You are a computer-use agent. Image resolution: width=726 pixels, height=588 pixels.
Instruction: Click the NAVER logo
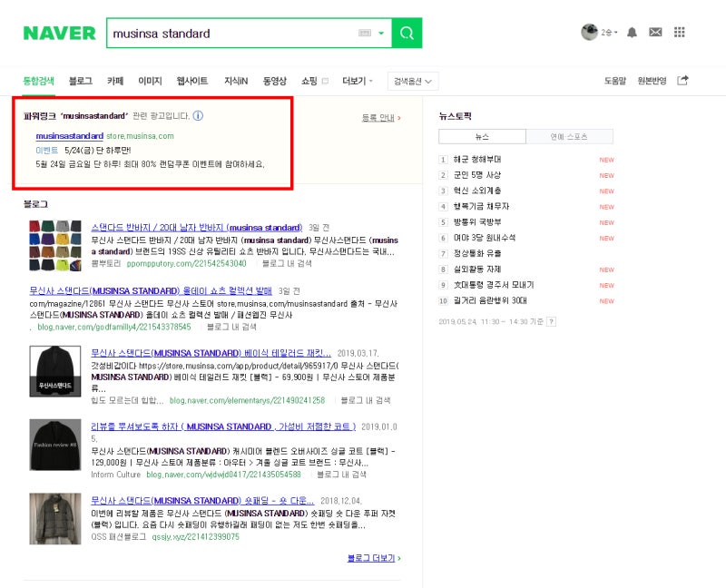(59, 33)
